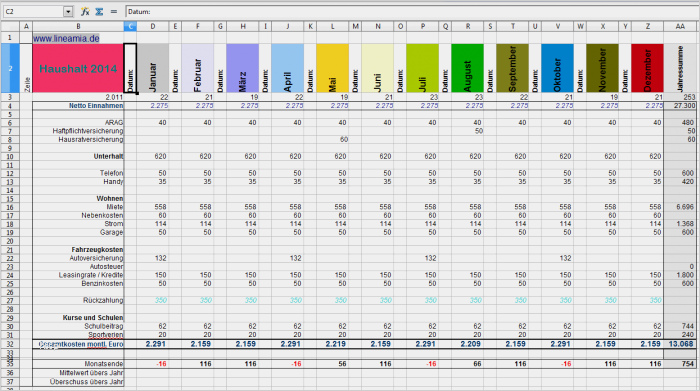Click the Sum sigma icon

pyautogui.click(x=99, y=12)
